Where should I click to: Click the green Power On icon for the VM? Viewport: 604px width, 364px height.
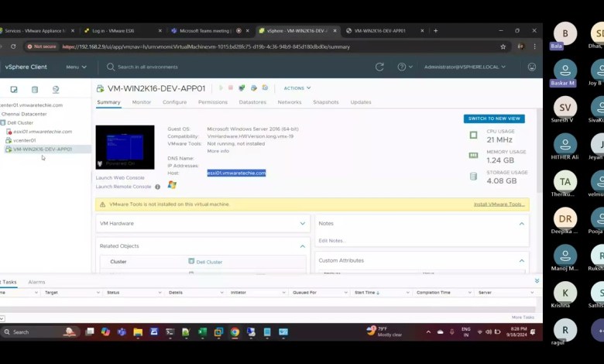[221, 88]
